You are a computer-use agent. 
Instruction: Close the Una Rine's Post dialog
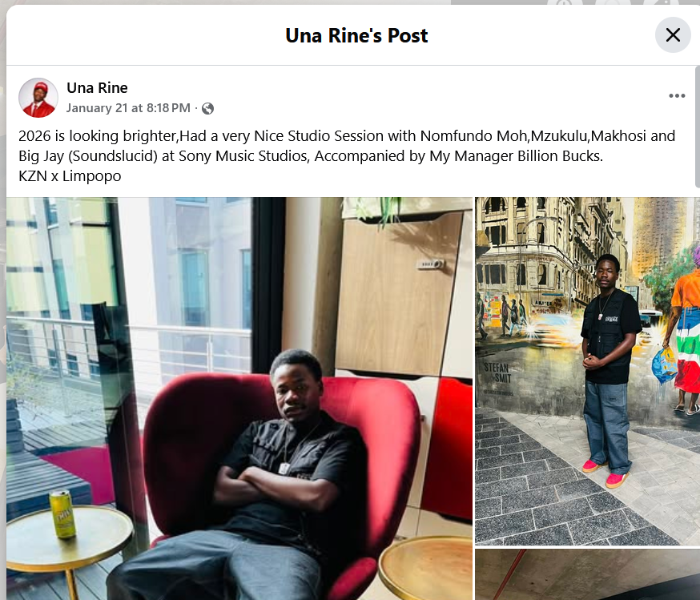[x=673, y=34]
